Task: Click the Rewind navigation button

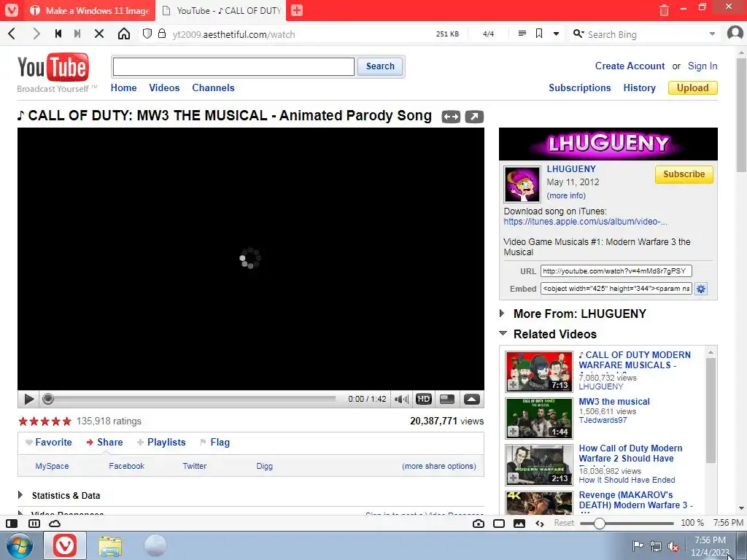Action: tap(58, 34)
